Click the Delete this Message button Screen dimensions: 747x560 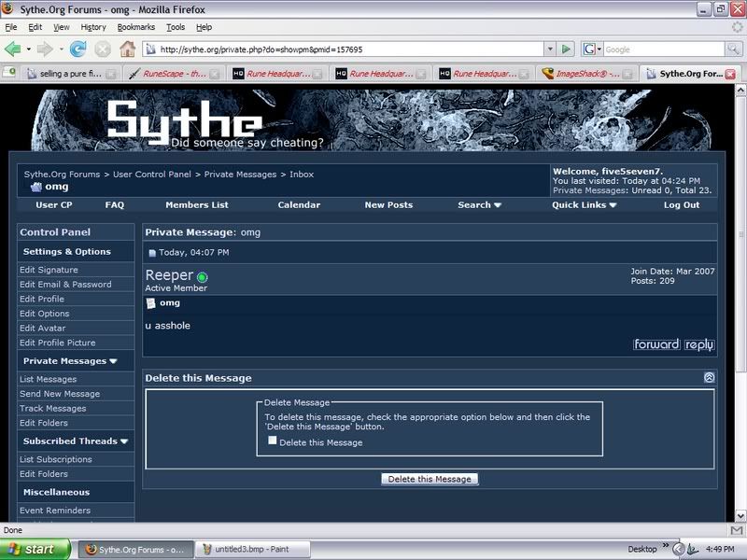pos(430,479)
